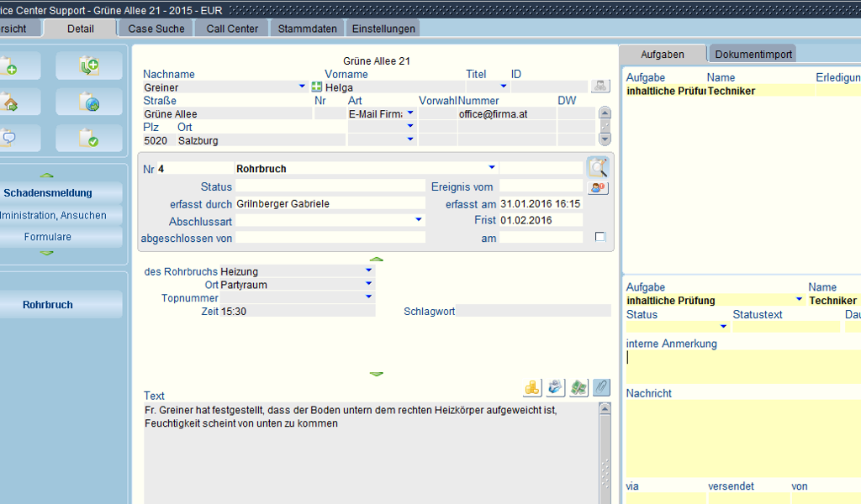Tick the checkbox in the abgeschlossen row
Screen dimensions: 861x504
coord(600,237)
